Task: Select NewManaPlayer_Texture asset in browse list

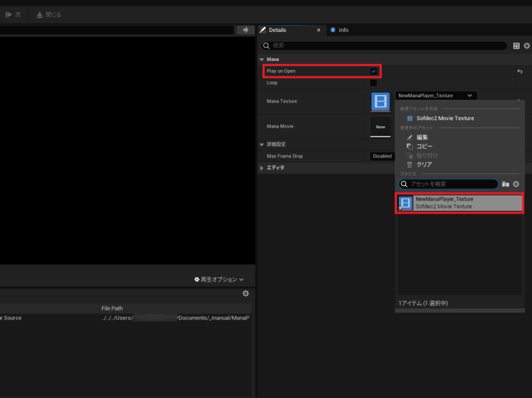Action: tap(459, 203)
